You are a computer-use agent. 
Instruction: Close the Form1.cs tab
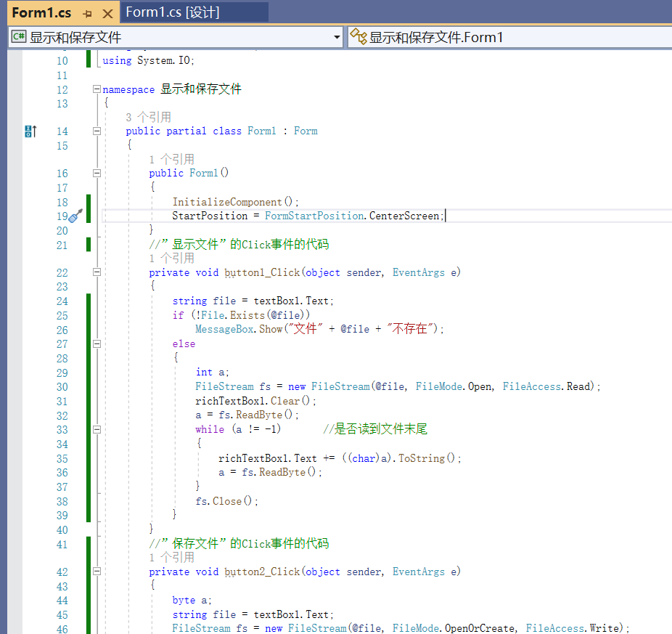(107, 13)
